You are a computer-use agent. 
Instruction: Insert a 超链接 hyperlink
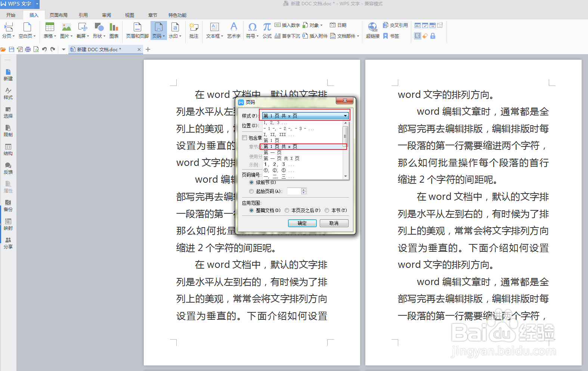click(373, 31)
